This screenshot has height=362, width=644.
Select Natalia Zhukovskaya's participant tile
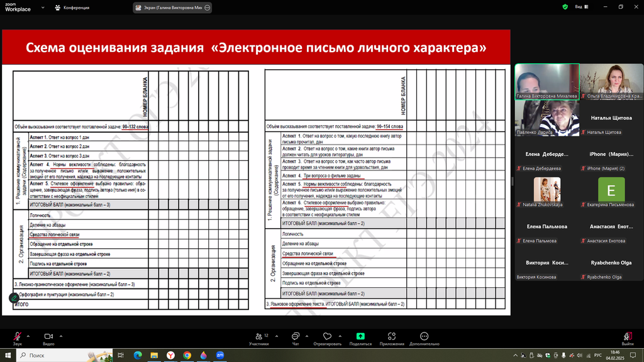click(x=547, y=190)
